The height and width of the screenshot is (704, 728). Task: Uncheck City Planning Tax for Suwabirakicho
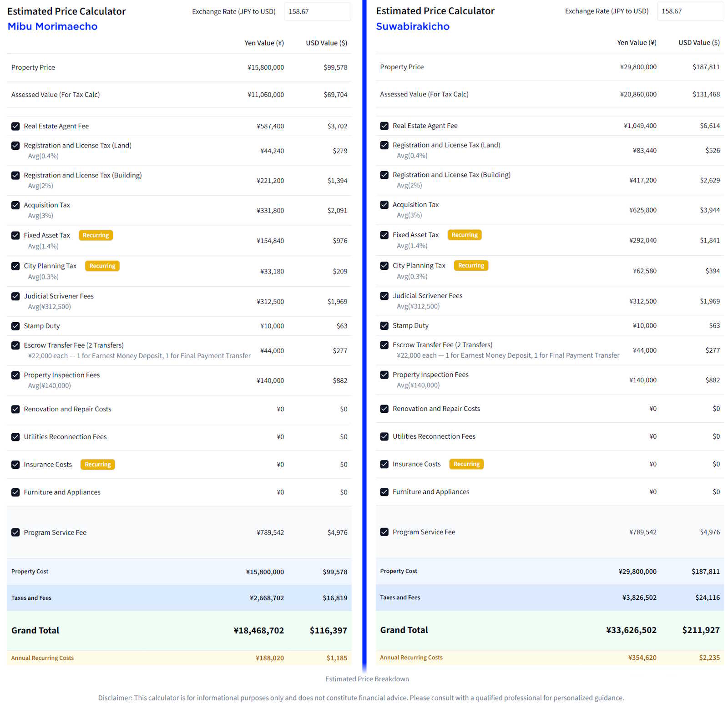click(x=384, y=265)
